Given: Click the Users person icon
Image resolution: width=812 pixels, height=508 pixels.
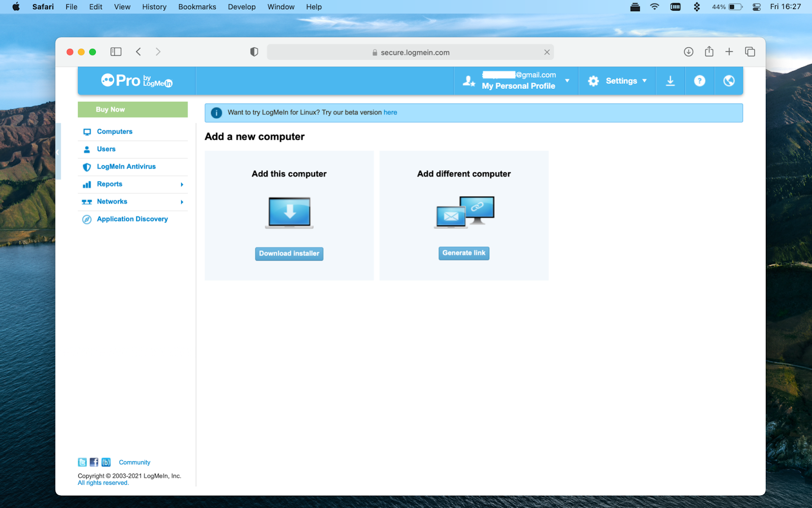Looking at the screenshot, I should [x=87, y=149].
